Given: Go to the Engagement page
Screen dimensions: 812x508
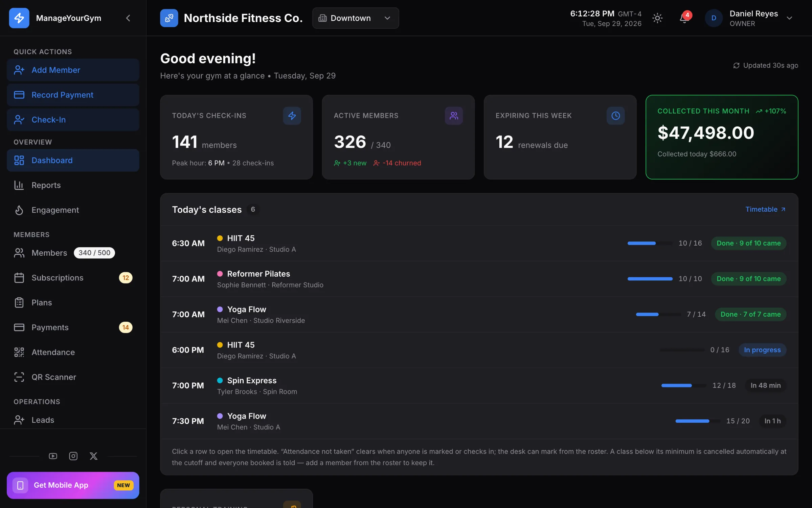Looking at the screenshot, I should 73,210.
